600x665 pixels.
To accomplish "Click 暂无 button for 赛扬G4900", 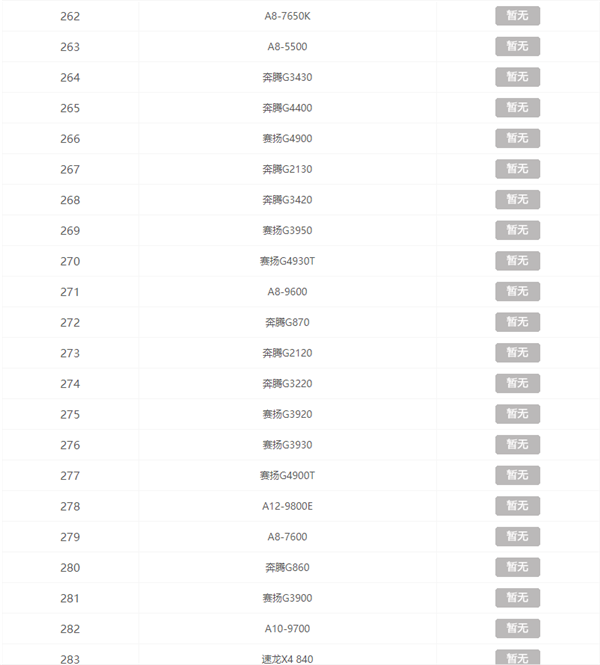I will (x=517, y=138).
